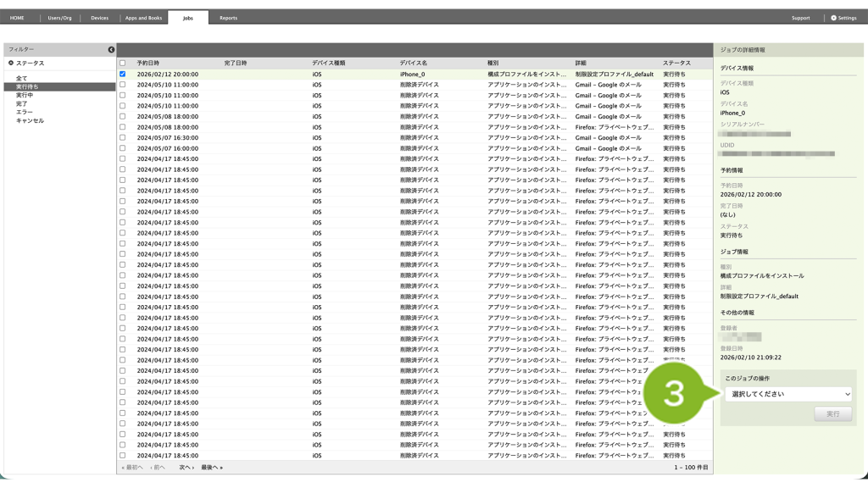Open the Support link
Screen dimensions: 868x488
click(800, 18)
